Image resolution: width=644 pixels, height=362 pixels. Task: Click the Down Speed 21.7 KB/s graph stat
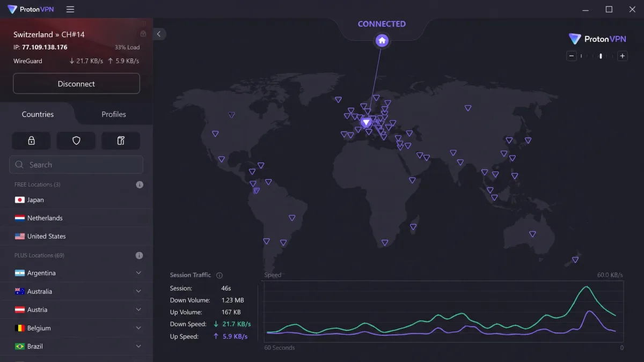coord(232,324)
